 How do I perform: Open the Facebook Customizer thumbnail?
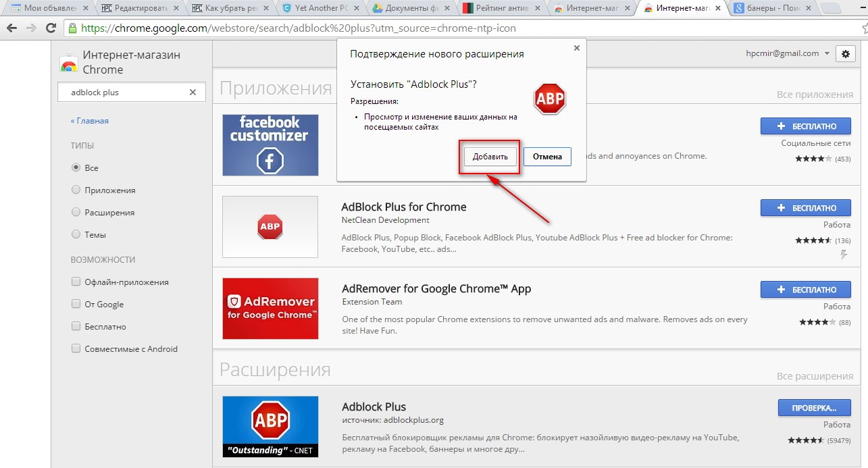[270, 145]
